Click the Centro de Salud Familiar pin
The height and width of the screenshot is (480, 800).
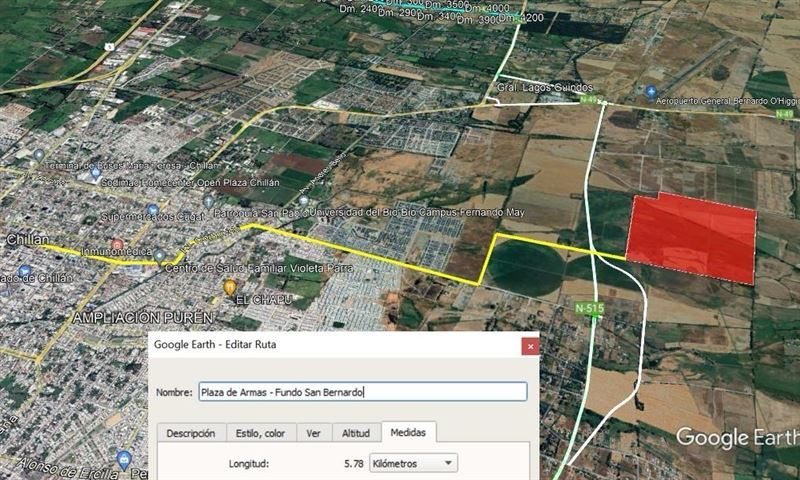pos(160,255)
